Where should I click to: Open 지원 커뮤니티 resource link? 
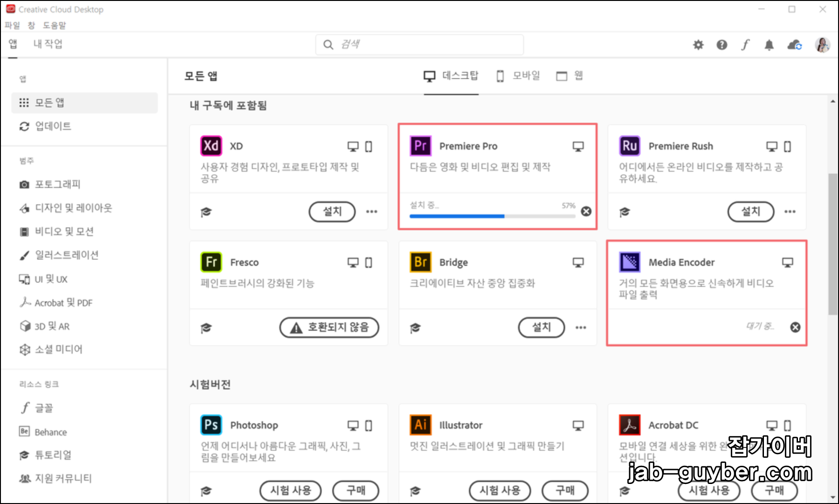[55, 478]
